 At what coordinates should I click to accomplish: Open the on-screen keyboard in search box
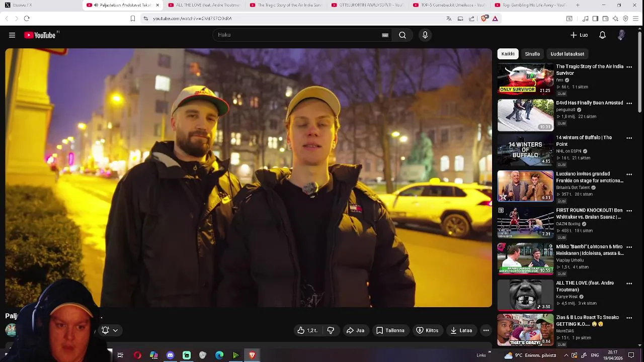(385, 35)
